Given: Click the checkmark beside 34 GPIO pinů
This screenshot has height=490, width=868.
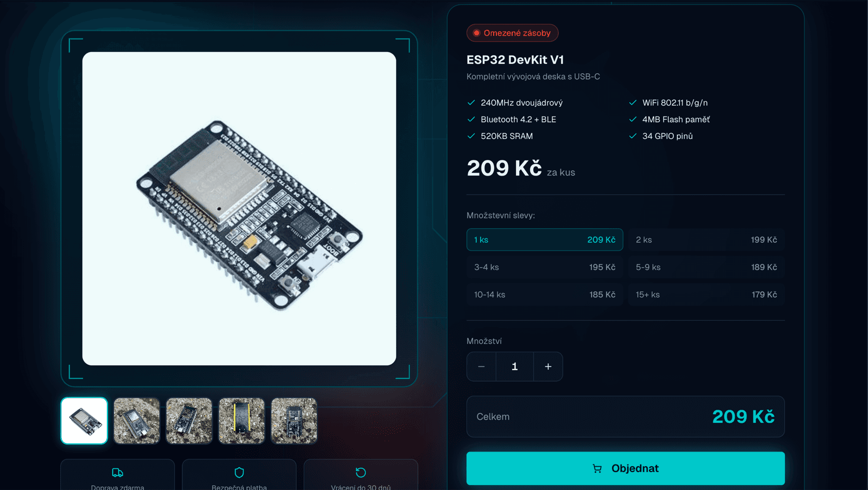Looking at the screenshot, I should point(633,136).
